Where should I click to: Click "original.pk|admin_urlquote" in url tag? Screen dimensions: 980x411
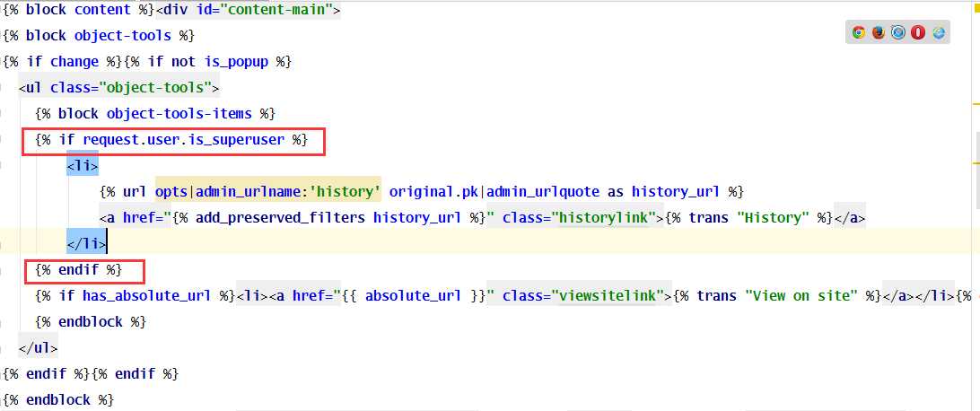pyautogui.click(x=494, y=191)
